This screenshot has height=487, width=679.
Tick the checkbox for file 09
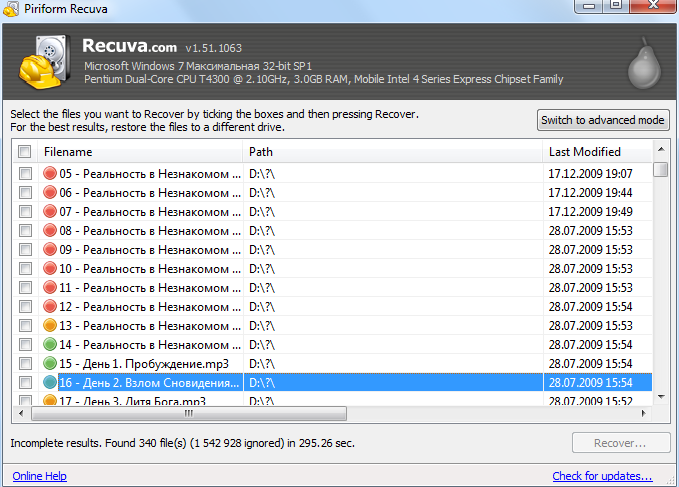[x=26, y=250]
